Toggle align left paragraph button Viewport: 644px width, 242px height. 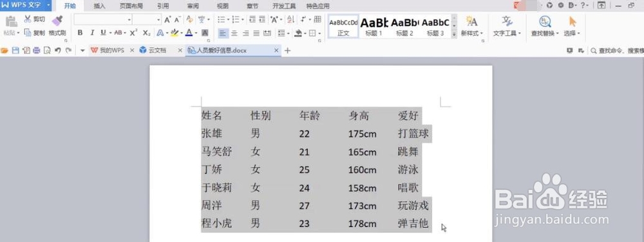point(222,33)
